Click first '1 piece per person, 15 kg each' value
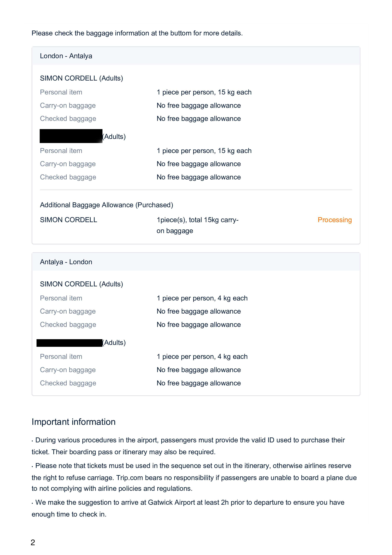 204,92
